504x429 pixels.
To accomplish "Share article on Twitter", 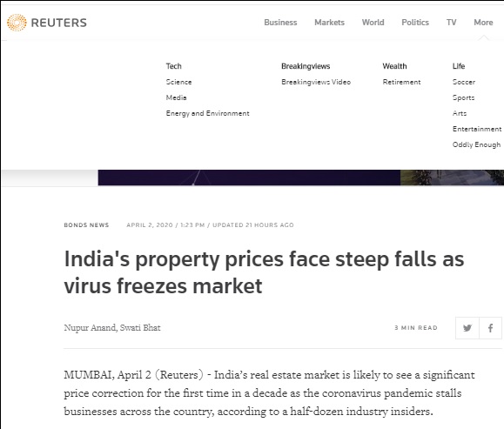I will click(x=467, y=328).
